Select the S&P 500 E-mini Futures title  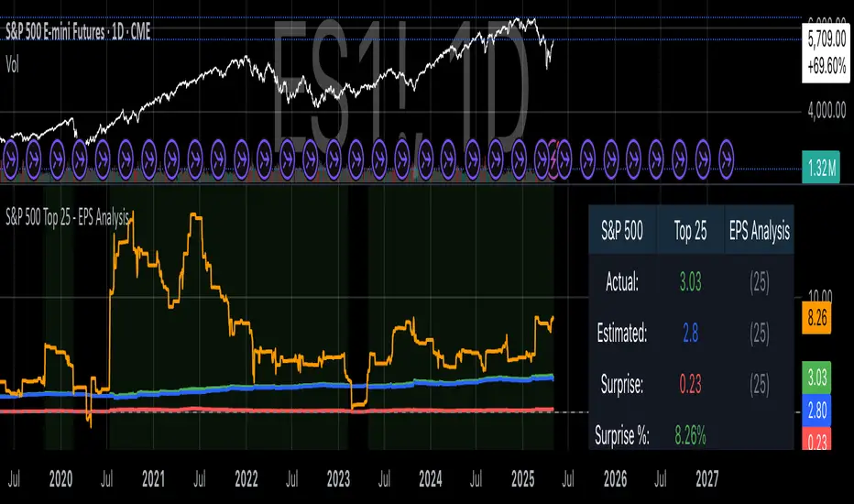[x=78, y=31]
